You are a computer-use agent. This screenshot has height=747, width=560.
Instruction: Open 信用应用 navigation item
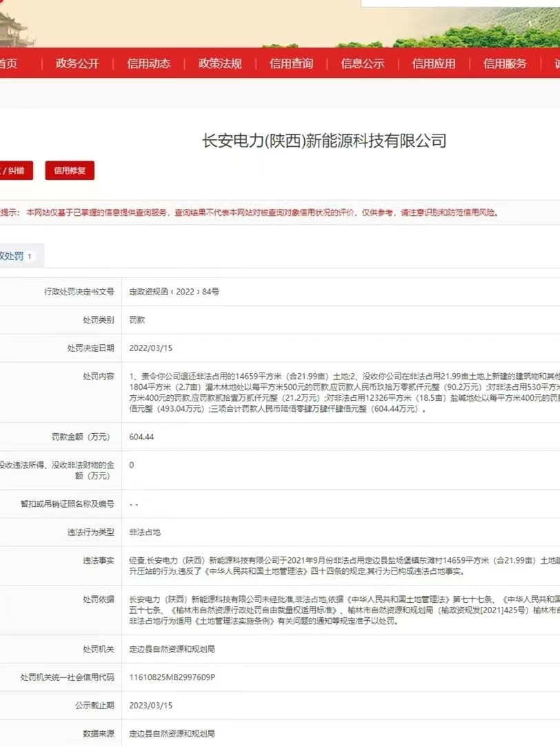[434, 63]
